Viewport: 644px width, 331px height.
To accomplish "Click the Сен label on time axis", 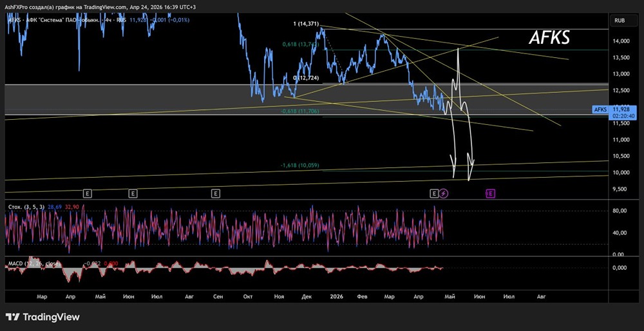I will pos(219,296).
